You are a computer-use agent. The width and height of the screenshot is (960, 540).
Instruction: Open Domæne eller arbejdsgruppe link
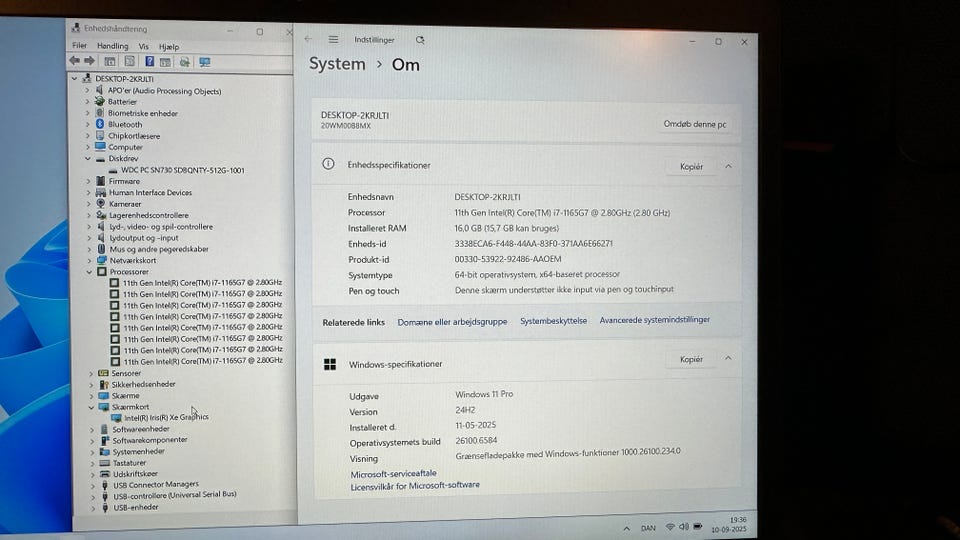coord(452,321)
